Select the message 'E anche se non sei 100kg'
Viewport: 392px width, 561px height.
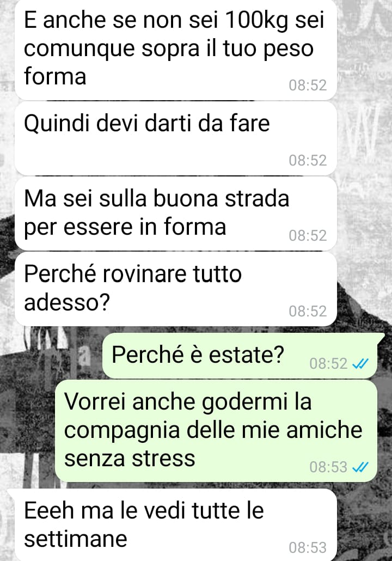coord(176,50)
